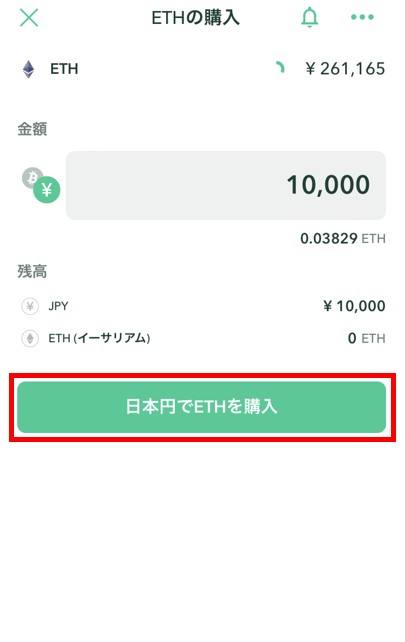This screenshot has width=405, height=642.
Task: Tap the JPY balance yen icon
Action: (x=30, y=306)
